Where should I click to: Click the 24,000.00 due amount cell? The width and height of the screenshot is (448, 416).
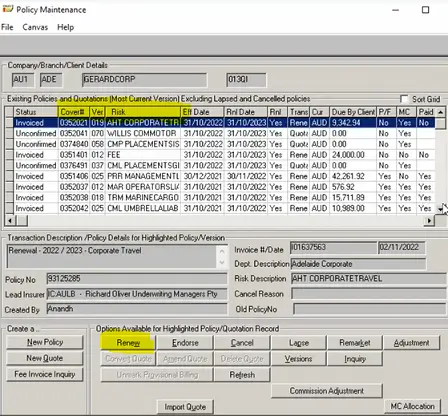coord(353,155)
